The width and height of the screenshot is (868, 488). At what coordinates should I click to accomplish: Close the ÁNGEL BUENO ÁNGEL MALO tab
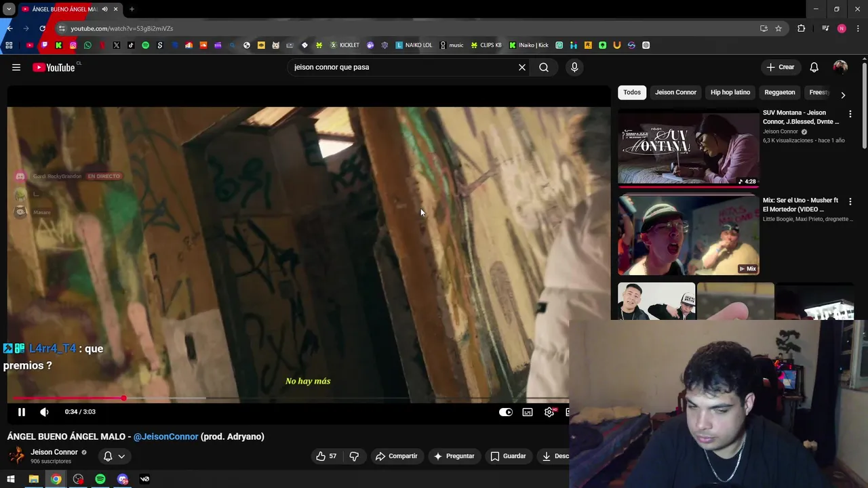tap(115, 9)
